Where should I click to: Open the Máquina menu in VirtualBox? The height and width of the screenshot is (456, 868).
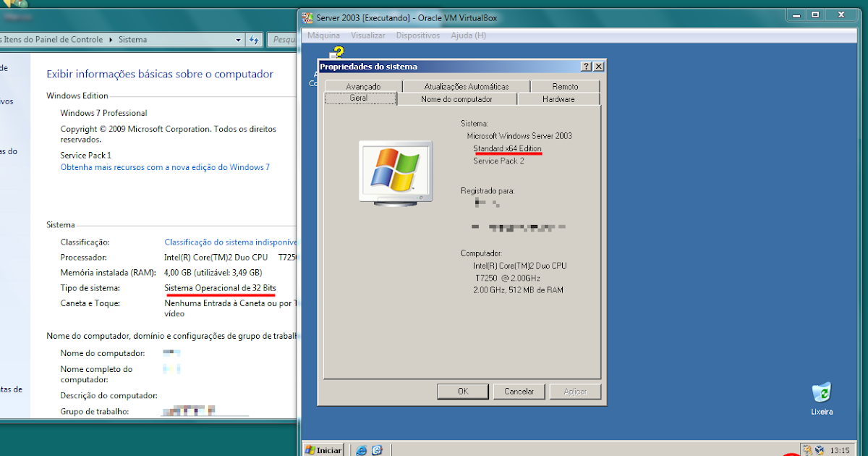[x=323, y=35]
